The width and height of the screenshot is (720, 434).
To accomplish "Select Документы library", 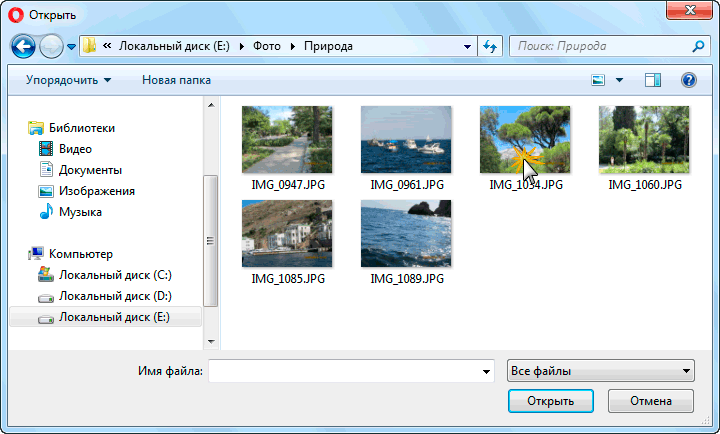I will 90,170.
